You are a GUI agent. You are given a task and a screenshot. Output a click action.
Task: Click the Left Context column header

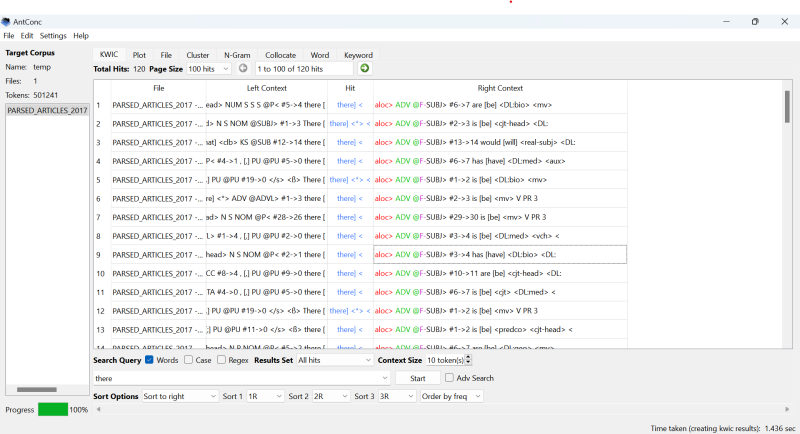pos(266,88)
